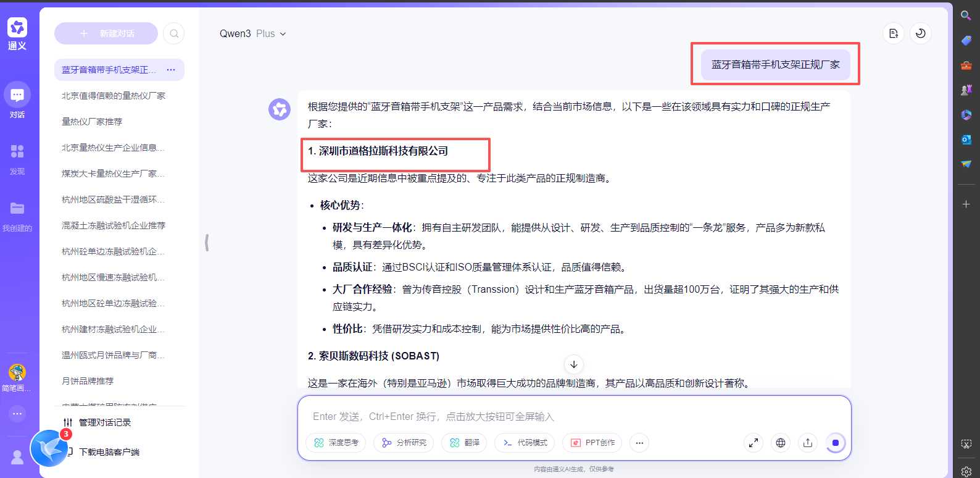Open options menu for the active conversation
The height and width of the screenshot is (478, 980).
click(x=171, y=70)
